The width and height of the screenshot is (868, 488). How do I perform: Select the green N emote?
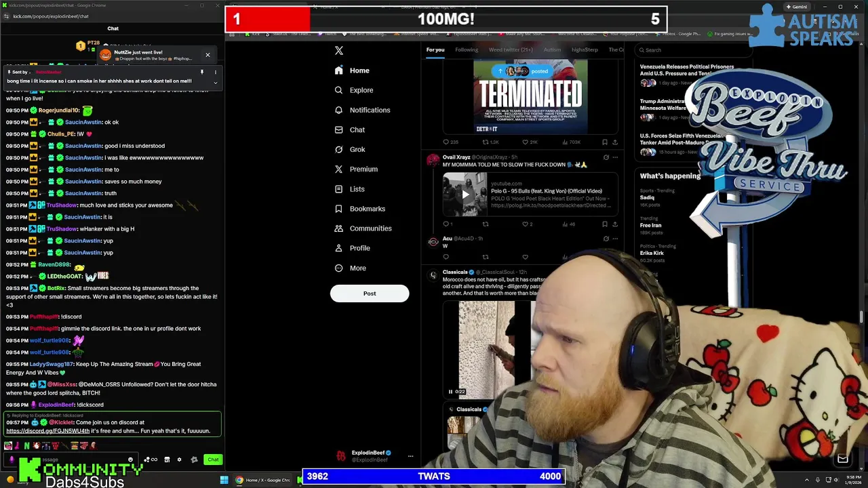tap(26, 445)
